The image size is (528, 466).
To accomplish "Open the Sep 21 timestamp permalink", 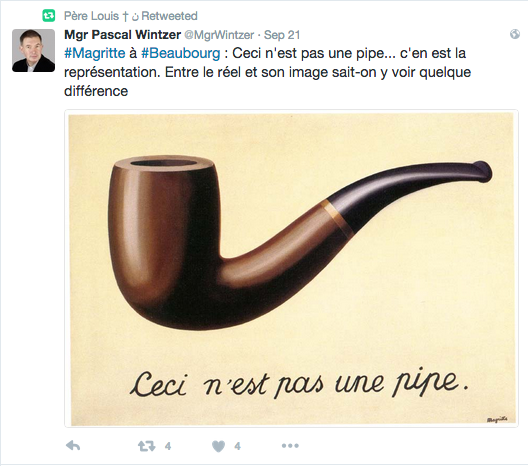I will coord(282,35).
